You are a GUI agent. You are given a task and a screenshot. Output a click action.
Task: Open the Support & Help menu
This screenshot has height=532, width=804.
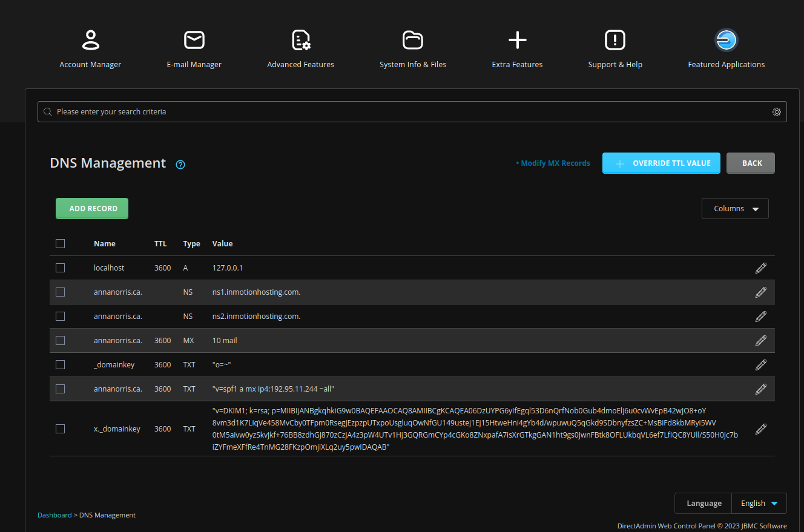pyautogui.click(x=615, y=49)
